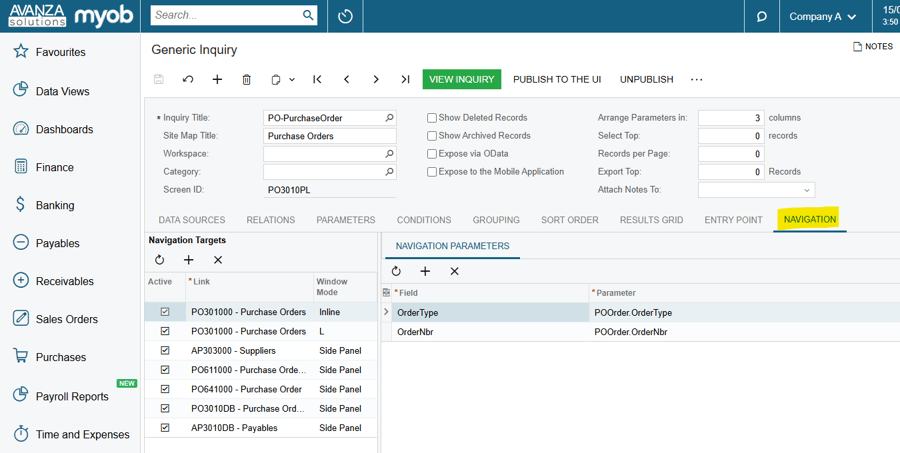This screenshot has height=453, width=900.
Task: Open Favourites star in sidebar
Action: (21, 52)
